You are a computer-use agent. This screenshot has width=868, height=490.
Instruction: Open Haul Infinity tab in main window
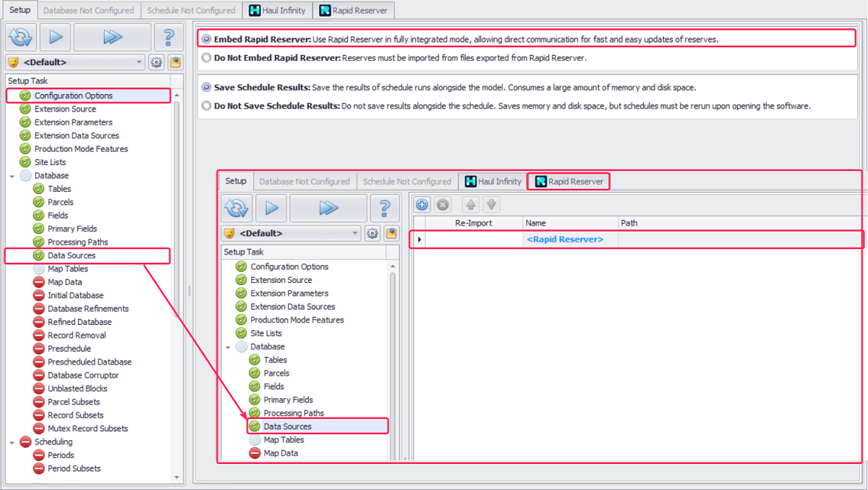tap(277, 11)
